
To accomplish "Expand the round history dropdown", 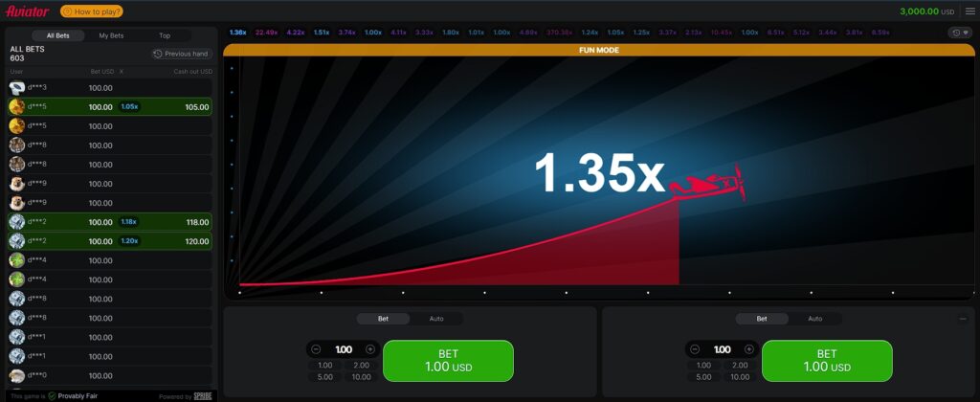I will (959, 33).
